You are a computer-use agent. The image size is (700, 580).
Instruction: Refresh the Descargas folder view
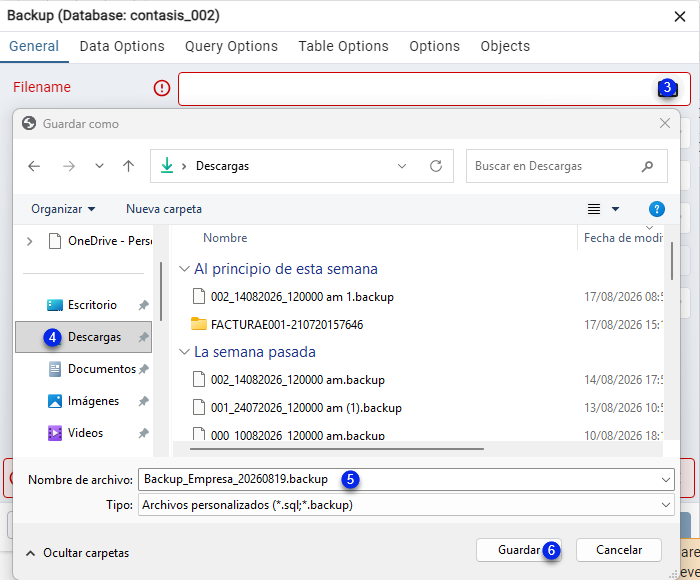[x=436, y=166]
